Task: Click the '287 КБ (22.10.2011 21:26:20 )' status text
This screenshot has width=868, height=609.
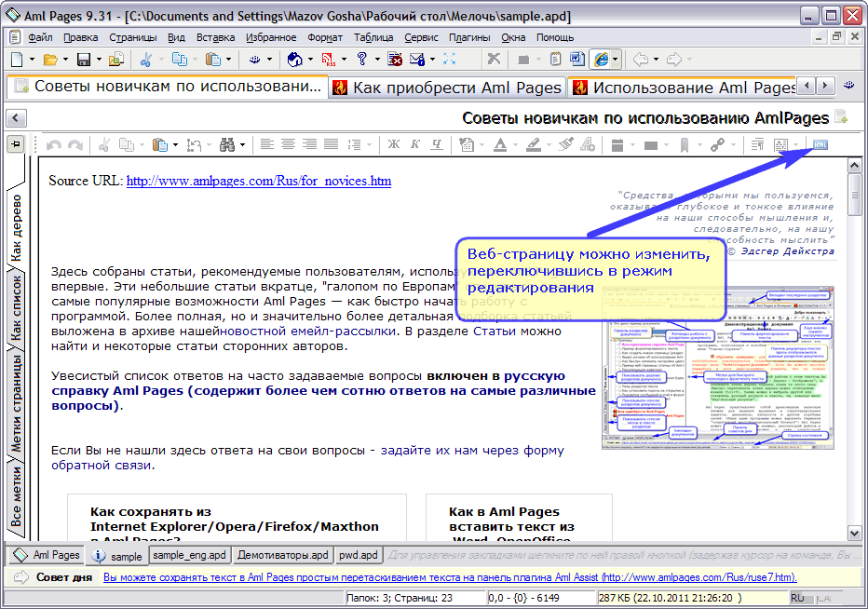Action: click(670, 598)
